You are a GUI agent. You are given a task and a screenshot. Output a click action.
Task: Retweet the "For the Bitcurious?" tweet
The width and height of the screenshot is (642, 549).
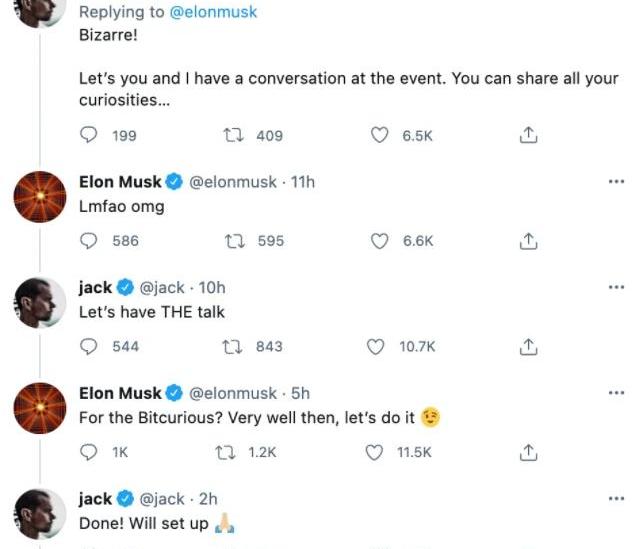pos(226,452)
